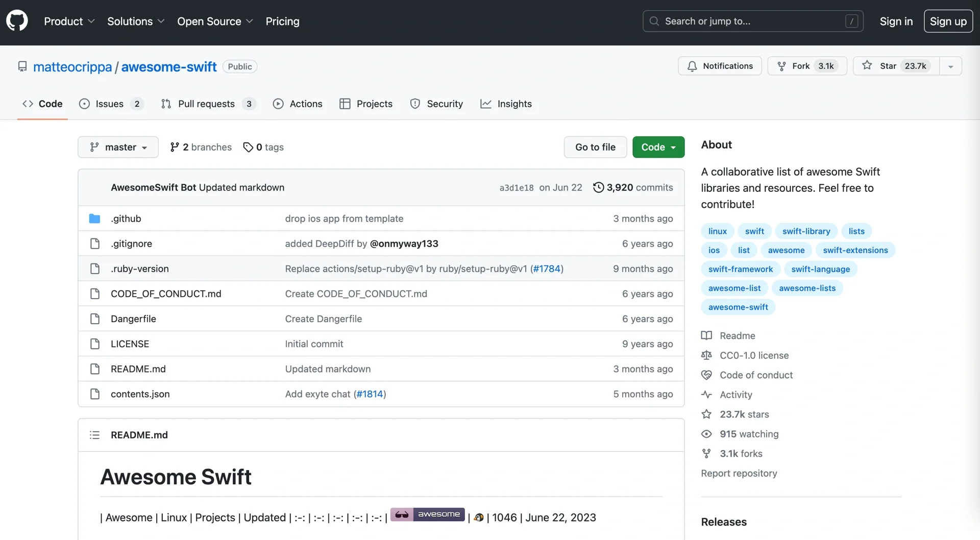Select the Code tab
The image size is (980, 540).
[42, 104]
